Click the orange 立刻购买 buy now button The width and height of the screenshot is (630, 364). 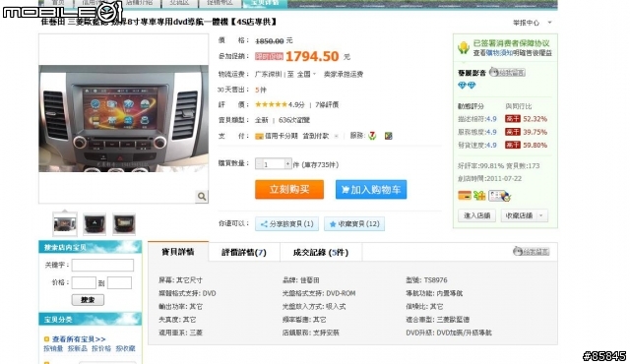pos(289,190)
